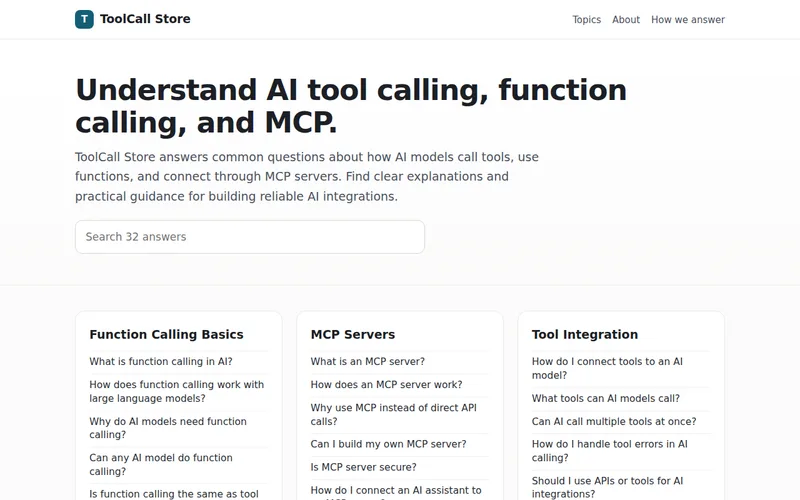Screen dimensions: 800x500
Task: Open How we answer page
Action: click(688, 19)
